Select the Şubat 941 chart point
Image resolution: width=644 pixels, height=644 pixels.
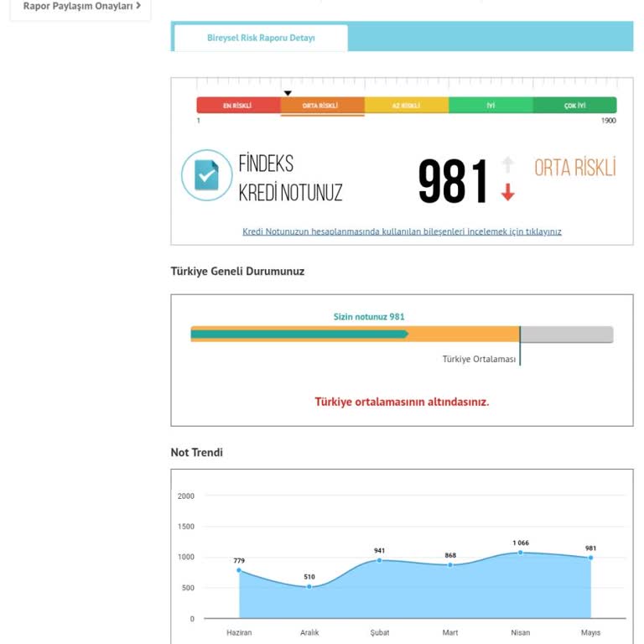(x=380, y=560)
